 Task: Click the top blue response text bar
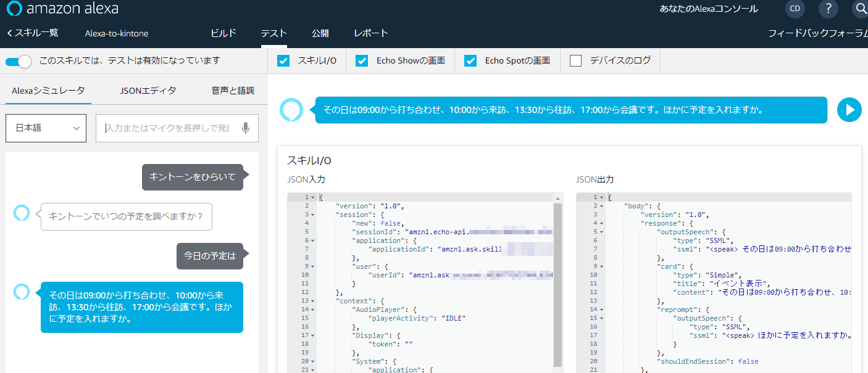click(x=571, y=110)
